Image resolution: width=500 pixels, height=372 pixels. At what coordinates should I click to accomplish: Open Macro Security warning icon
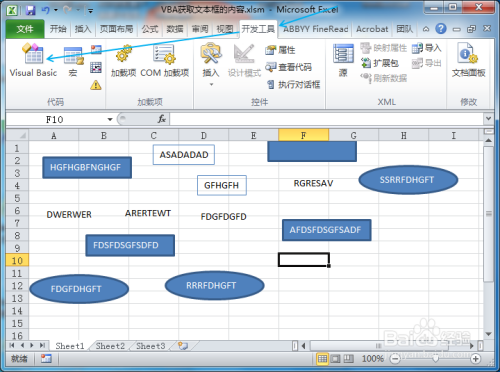point(96,85)
